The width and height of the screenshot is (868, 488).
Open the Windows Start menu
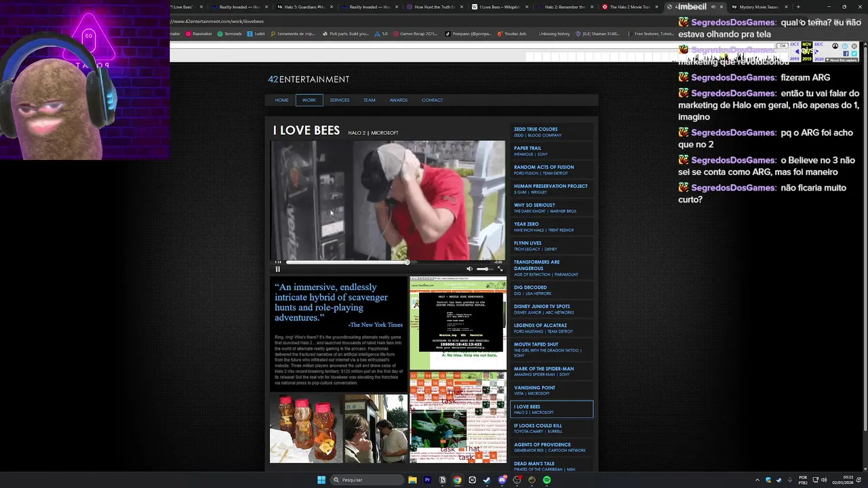(321, 480)
